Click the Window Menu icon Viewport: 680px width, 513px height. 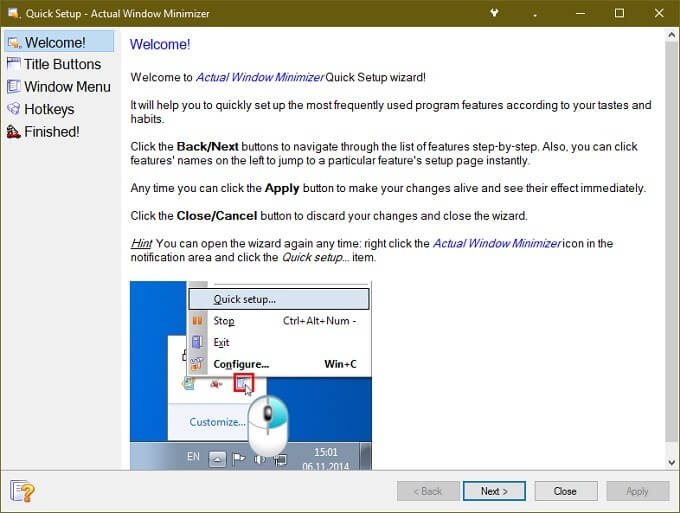tap(14, 87)
